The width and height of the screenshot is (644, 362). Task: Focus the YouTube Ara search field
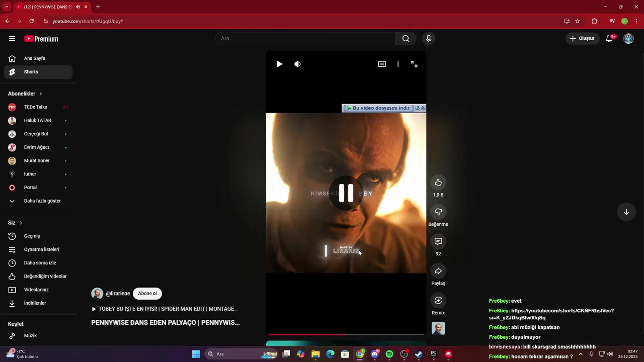coord(305,39)
